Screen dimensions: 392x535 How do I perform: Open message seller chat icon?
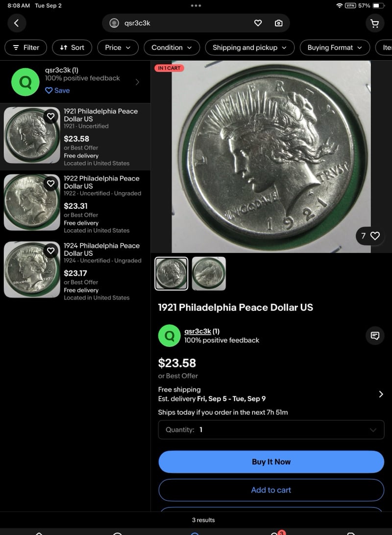point(374,336)
